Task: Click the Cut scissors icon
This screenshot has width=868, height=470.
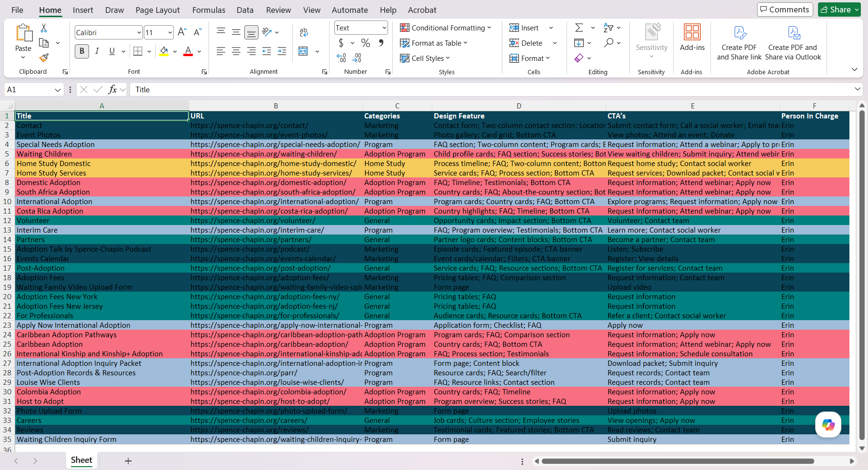Action: point(44,28)
